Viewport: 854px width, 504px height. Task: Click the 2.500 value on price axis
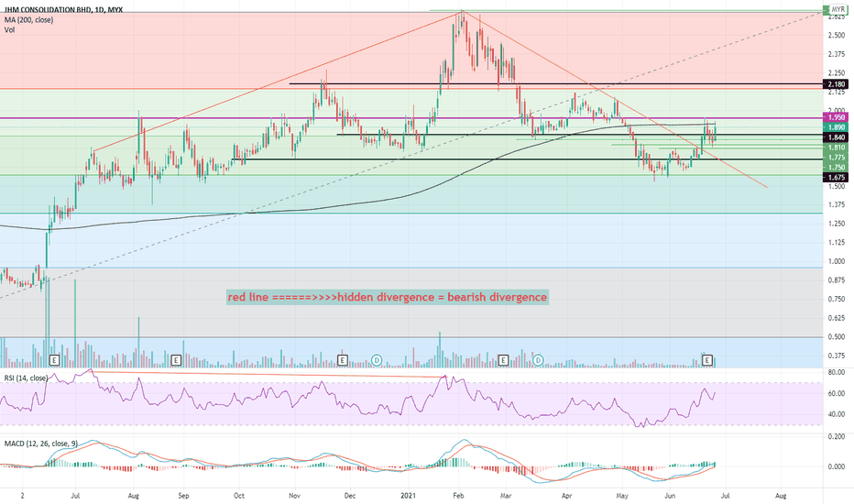837,35
